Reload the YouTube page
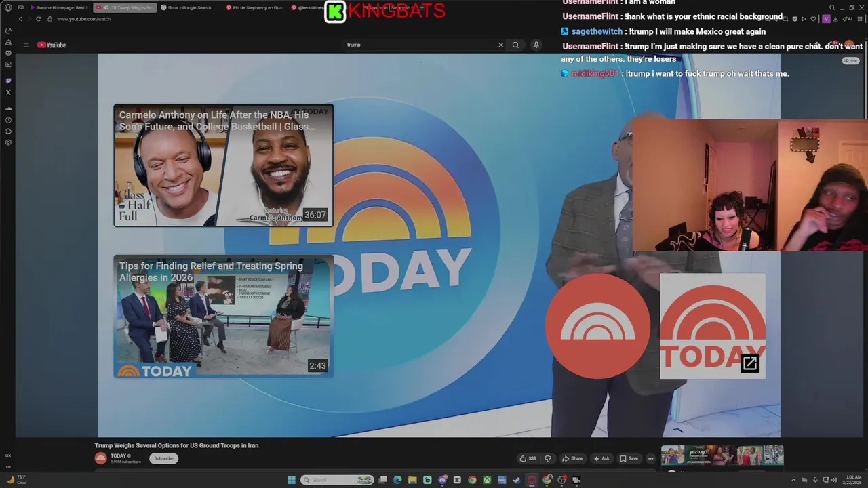Screen dimensions: 868x488 39,19
